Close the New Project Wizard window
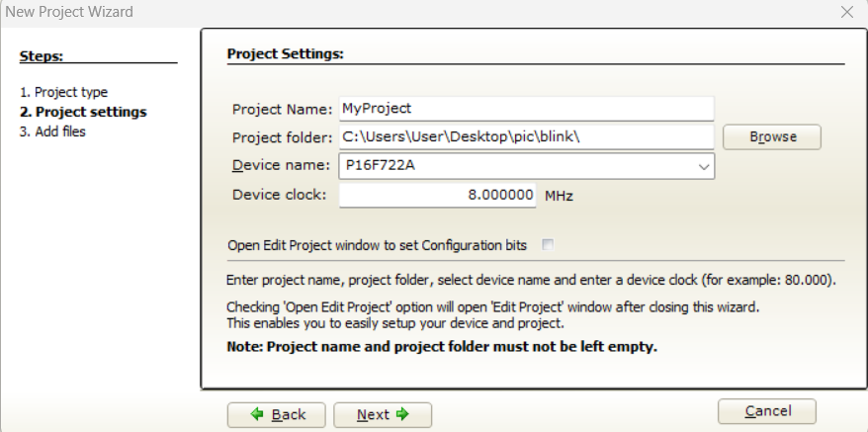 tap(847, 12)
